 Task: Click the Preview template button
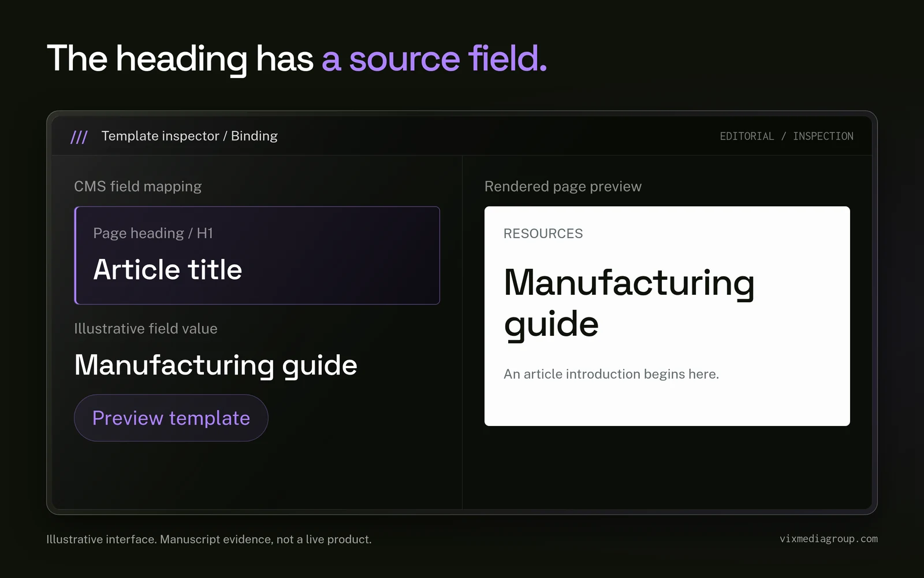coord(171,418)
